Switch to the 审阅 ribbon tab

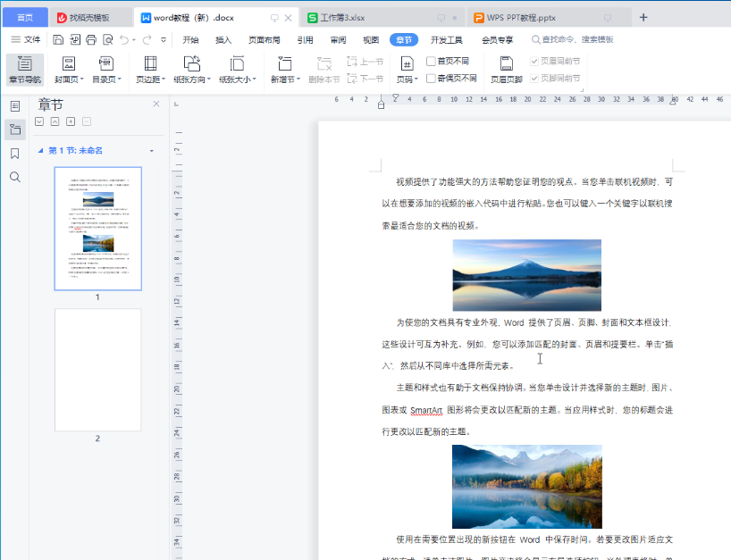[339, 40]
